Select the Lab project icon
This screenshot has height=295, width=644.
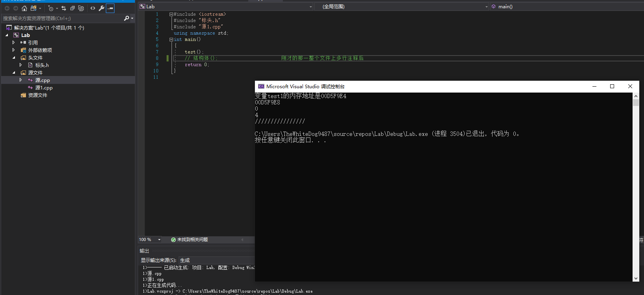(x=16, y=35)
